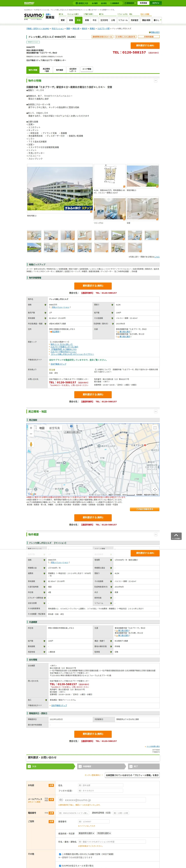Collapse the 物件の特徴 section
The width and height of the screenshot is (186, 868).
156,81
